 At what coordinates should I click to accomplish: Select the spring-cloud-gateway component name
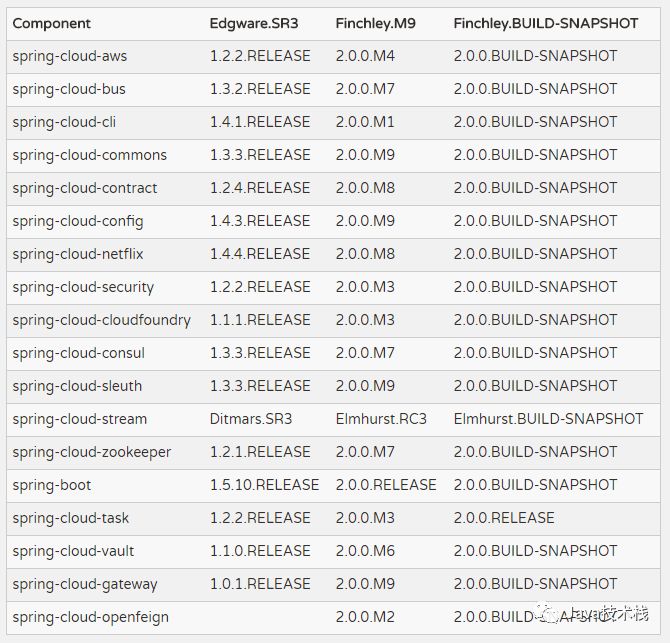[85, 584]
